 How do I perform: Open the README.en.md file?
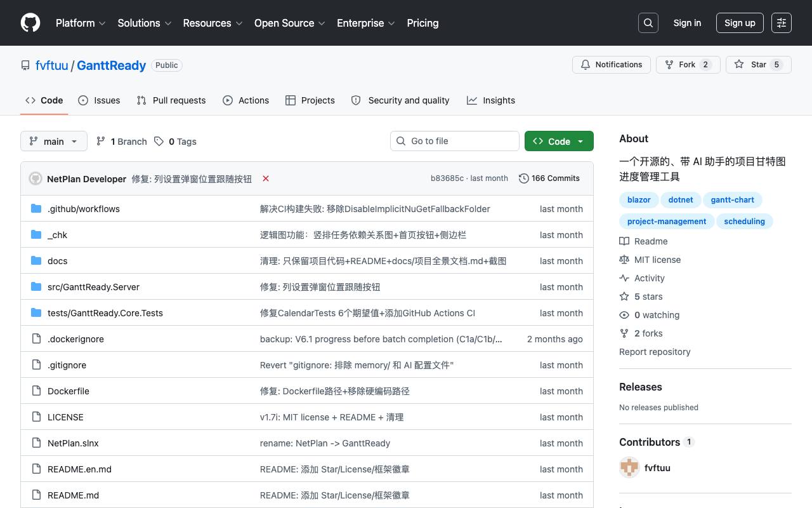(79, 469)
